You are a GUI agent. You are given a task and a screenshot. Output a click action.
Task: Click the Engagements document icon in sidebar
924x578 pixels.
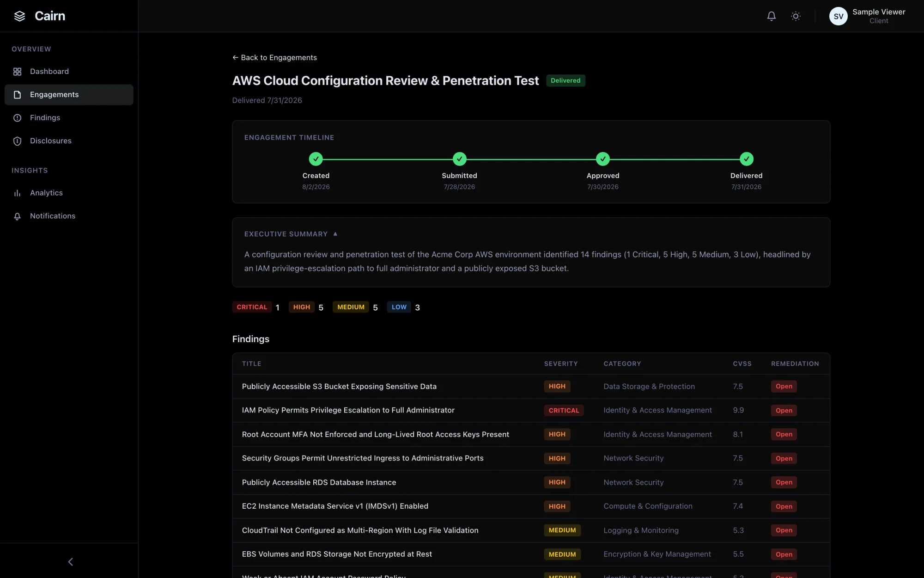coord(18,95)
